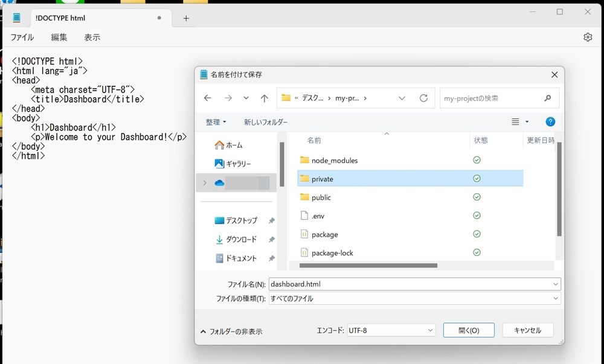Open ファイルの種類 dropdown

(414, 298)
